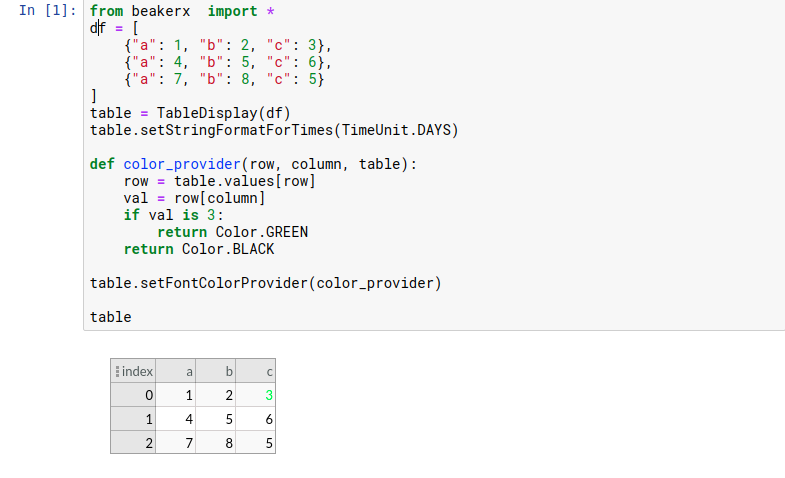
Task: Select the cell with value 4
Action: tap(176, 419)
